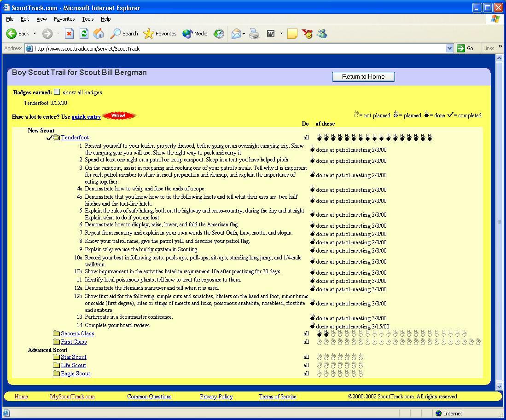Click the Return to Home button

tap(363, 77)
